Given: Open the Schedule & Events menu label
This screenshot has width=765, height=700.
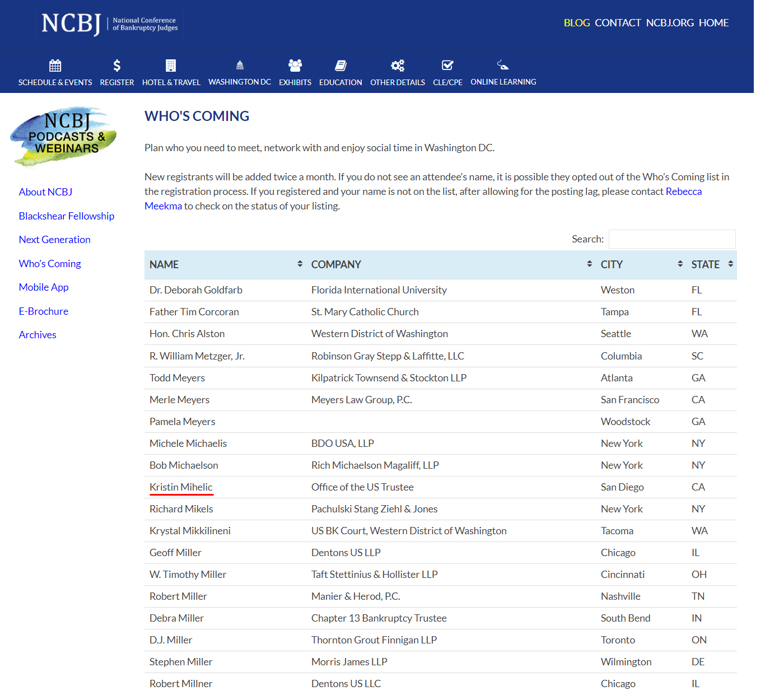Looking at the screenshot, I should (55, 82).
